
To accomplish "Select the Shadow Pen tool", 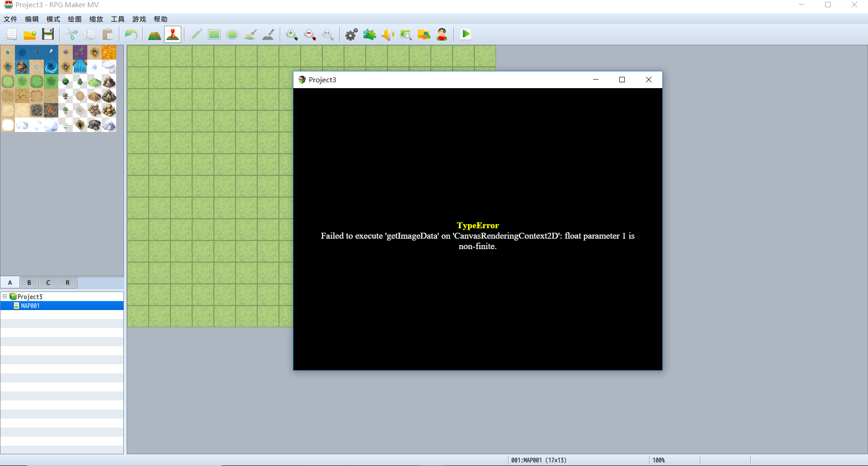I will pos(269,34).
